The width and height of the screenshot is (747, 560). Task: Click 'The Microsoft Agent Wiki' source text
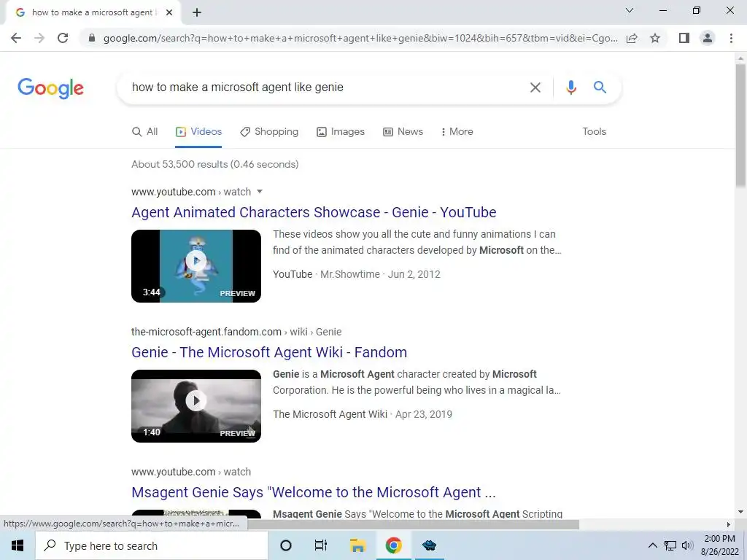[x=330, y=414]
